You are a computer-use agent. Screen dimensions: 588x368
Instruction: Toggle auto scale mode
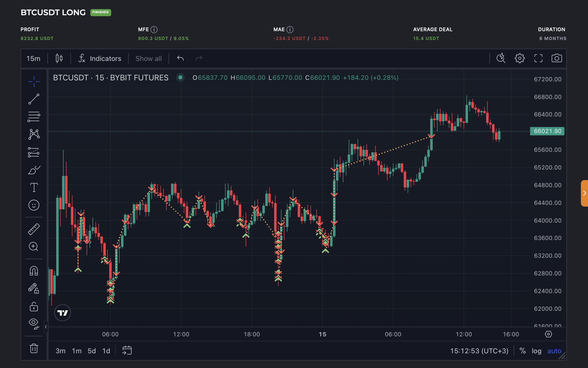pyautogui.click(x=554, y=351)
